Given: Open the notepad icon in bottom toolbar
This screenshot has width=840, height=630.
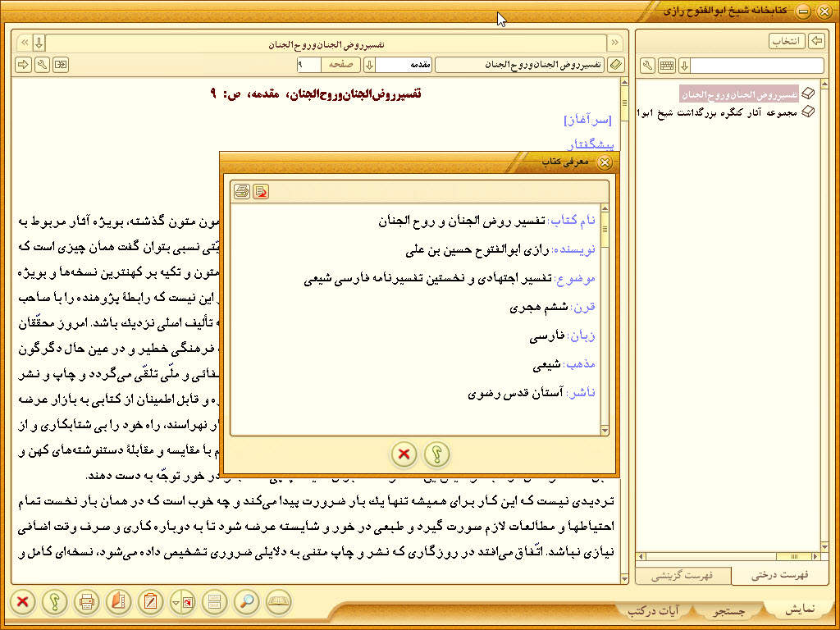Looking at the screenshot, I should pyautogui.click(x=151, y=601).
